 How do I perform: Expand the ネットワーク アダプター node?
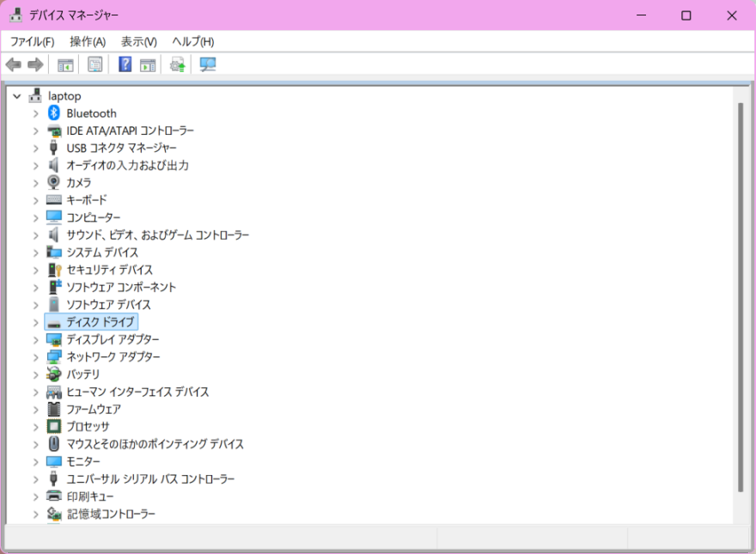pos(35,357)
